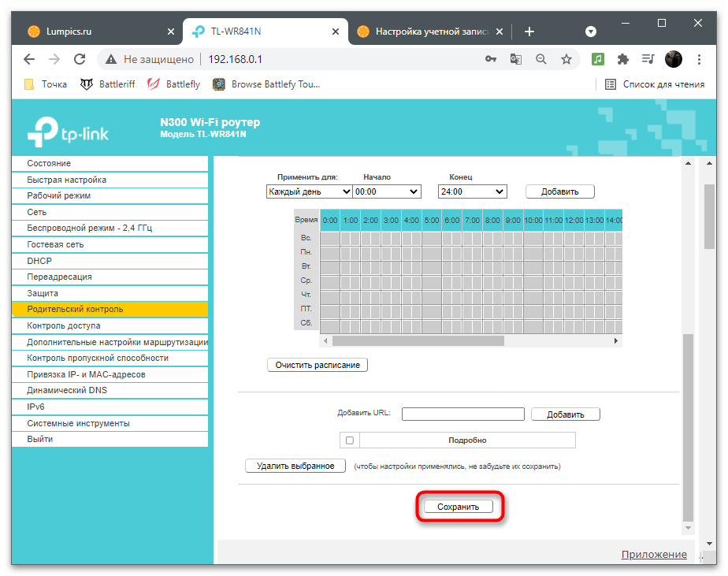This screenshot has width=728, height=576.
Task: Open Battleriff bookmark
Action: coord(107,84)
